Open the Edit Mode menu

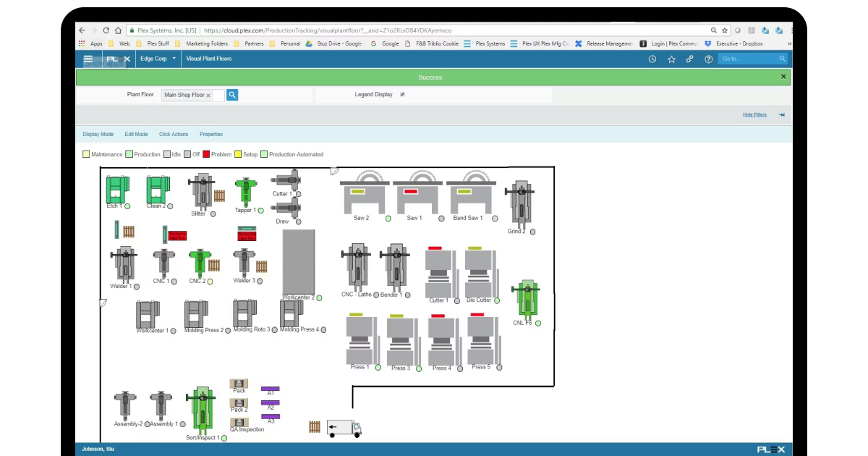[x=136, y=134]
